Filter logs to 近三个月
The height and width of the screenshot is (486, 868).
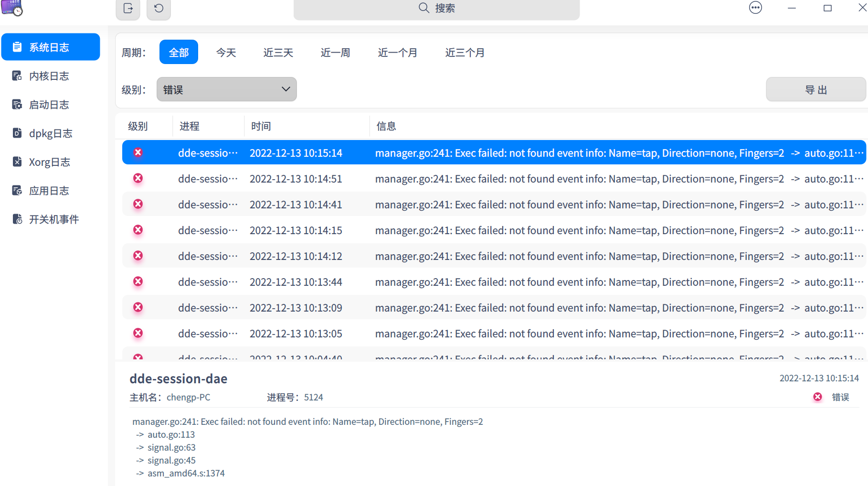[465, 52]
